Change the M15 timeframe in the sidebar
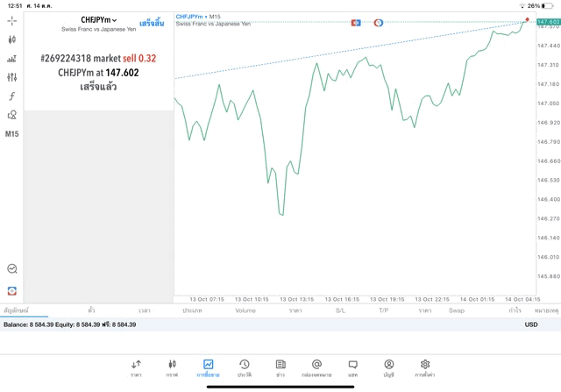Image resolution: width=561 pixels, height=392 pixels. [11, 134]
